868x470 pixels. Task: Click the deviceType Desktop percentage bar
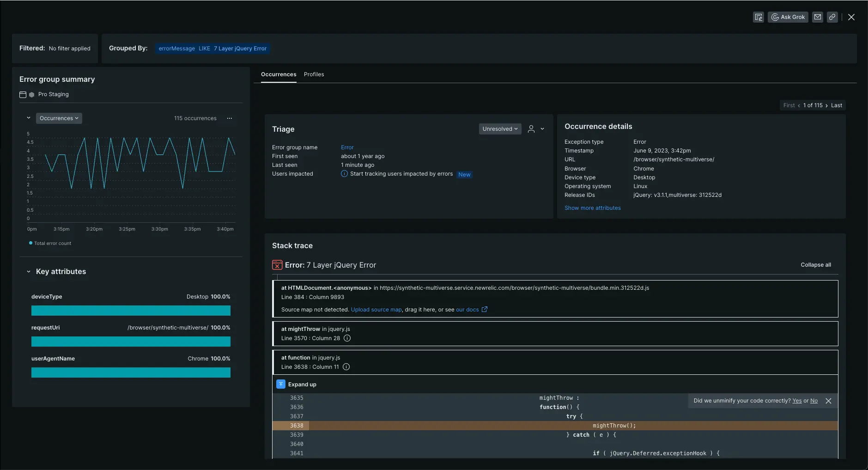[131, 311]
